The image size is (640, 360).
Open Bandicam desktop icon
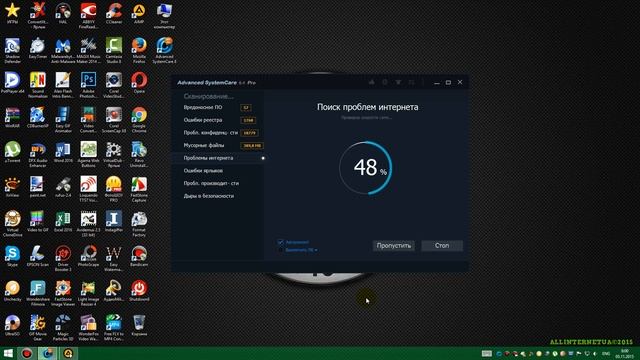pyautogui.click(x=139, y=256)
